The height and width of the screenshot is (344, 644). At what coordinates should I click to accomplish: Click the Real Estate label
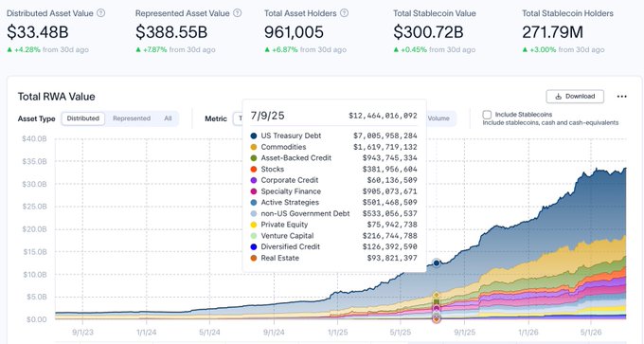pos(279,258)
